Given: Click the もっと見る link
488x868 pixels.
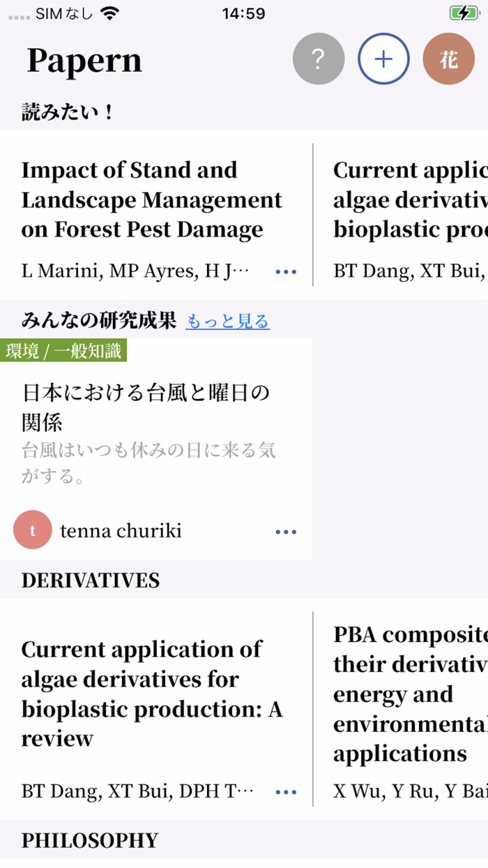Looking at the screenshot, I should coord(228,322).
